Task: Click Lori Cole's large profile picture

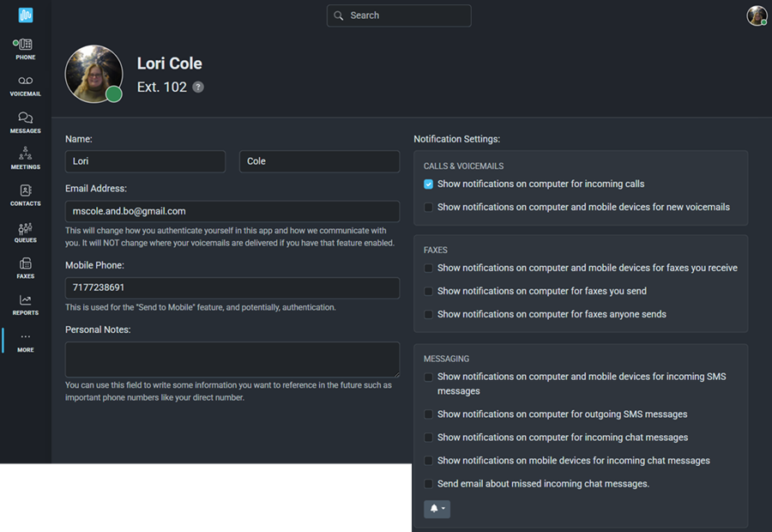Action: (x=93, y=74)
